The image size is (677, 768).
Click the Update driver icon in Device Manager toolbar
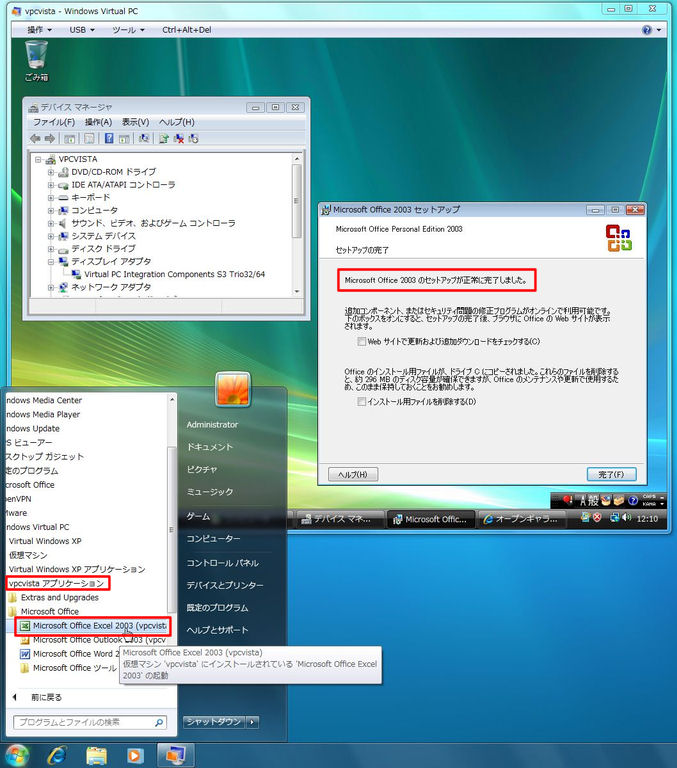164,139
